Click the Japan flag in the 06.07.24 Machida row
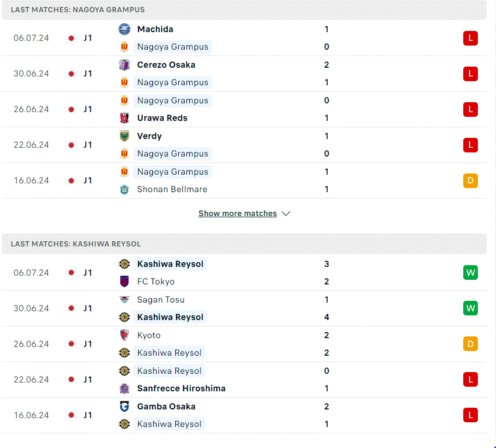The width and height of the screenshot is (496, 448). (x=71, y=38)
